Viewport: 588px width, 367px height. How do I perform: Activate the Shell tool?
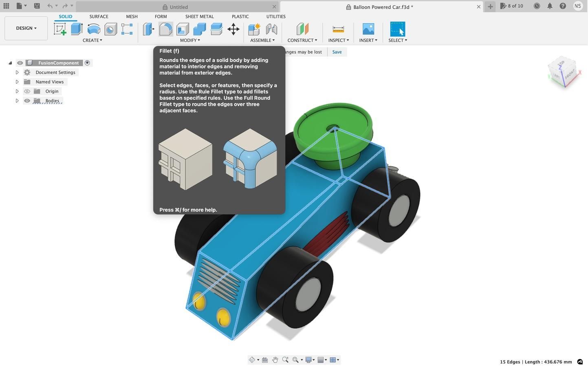(182, 29)
